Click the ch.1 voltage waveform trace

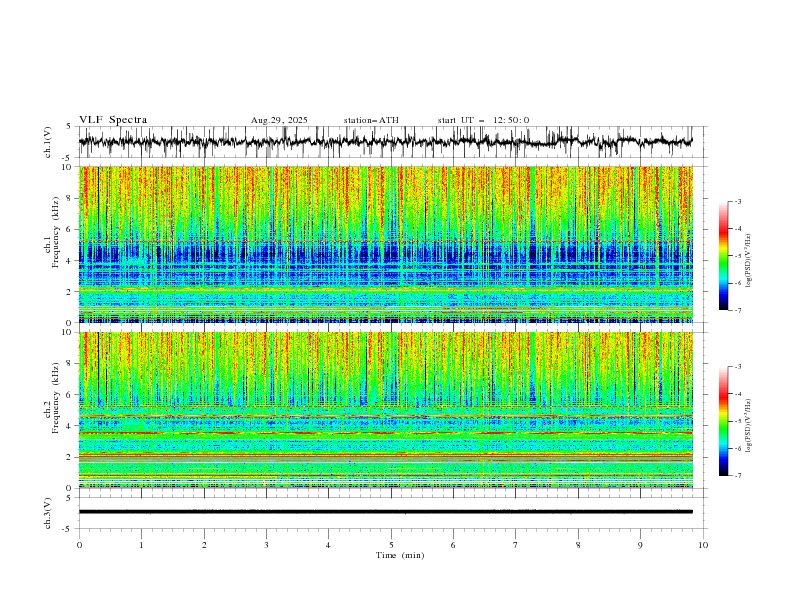click(x=385, y=141)
